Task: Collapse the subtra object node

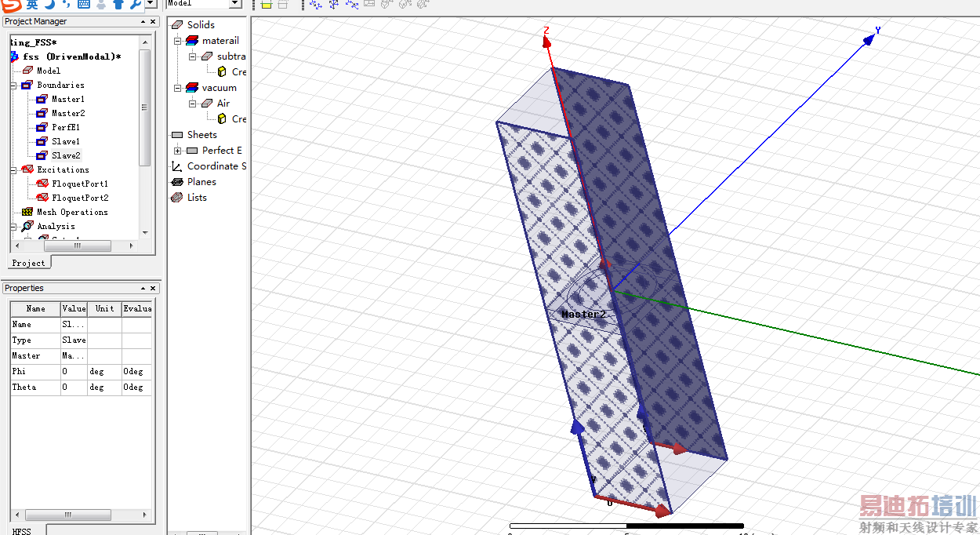Action: [x=192, y=56]
